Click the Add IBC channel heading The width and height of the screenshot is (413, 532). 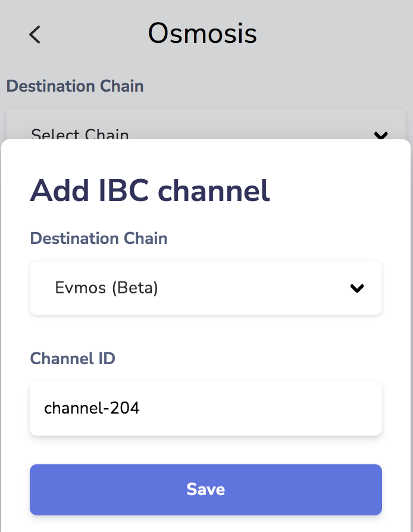click(x=150, y=190)
